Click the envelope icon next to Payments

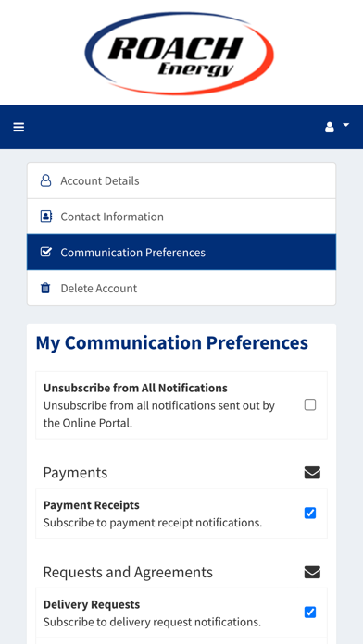(x=312, y=473)
